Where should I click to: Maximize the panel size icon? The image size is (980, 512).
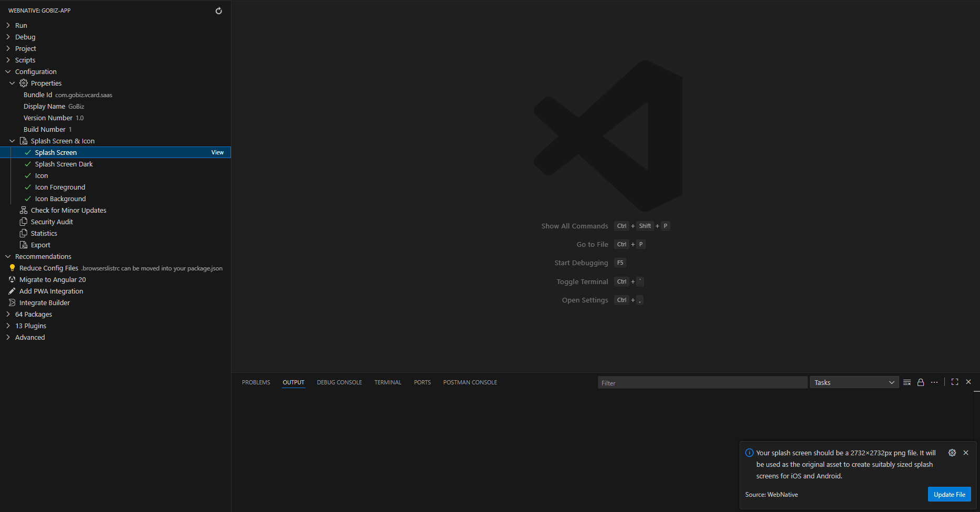tap(954, 382)
